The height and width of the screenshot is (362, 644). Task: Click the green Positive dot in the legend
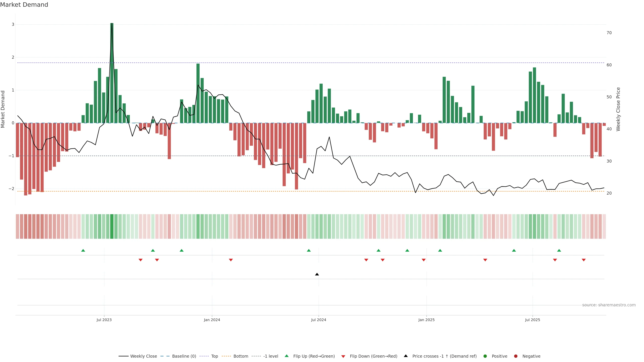pos(485,356)
